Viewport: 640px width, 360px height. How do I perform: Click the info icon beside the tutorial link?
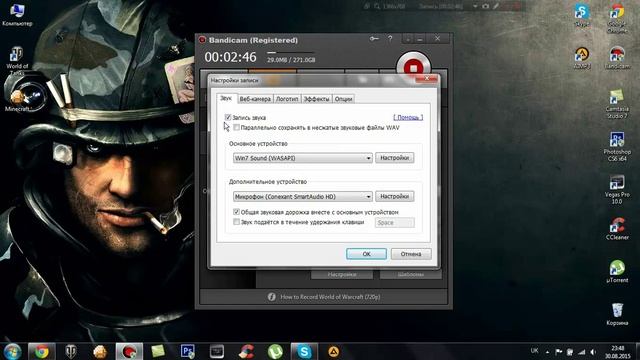tap(271, 297)
